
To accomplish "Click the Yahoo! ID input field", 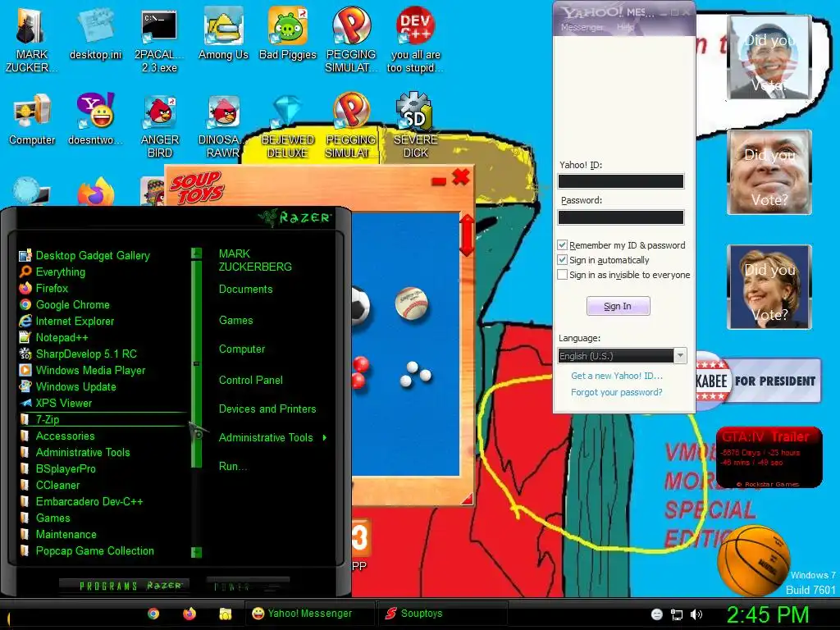I will [621, 181].
